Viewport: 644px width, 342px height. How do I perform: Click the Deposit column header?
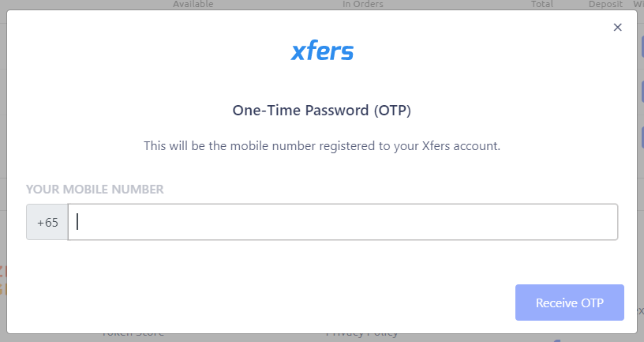pyautogui.click(x=605, y=4)
